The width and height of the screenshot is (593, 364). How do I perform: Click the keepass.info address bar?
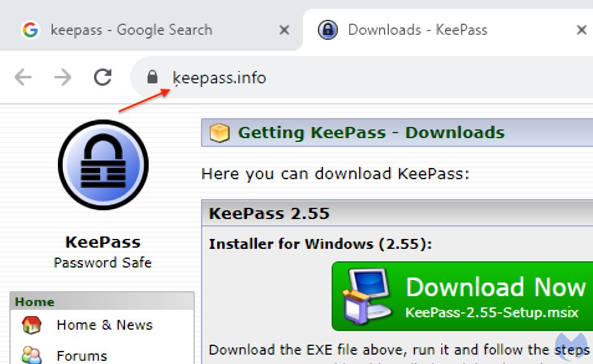363,78
